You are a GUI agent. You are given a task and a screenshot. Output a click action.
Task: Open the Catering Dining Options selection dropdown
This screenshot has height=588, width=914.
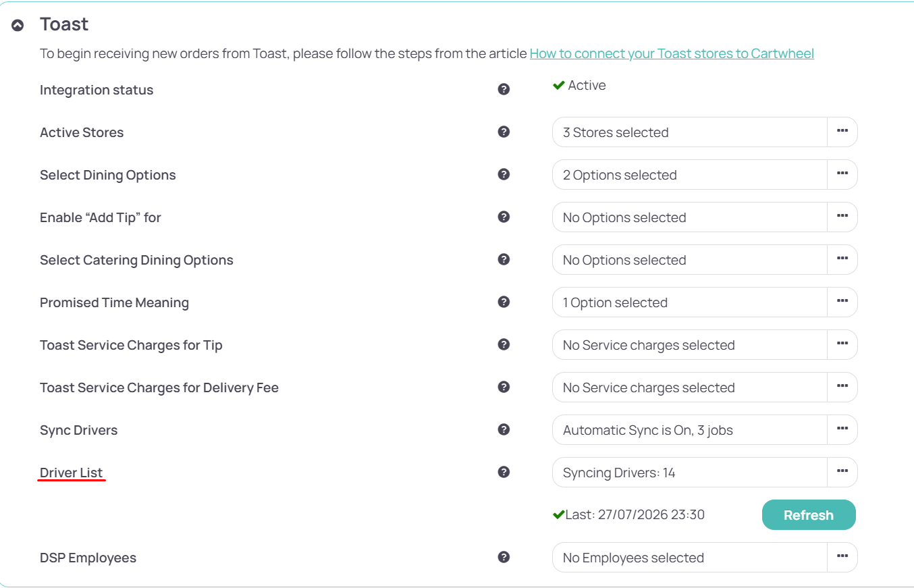pyautogui.click(x=690, y=259)
